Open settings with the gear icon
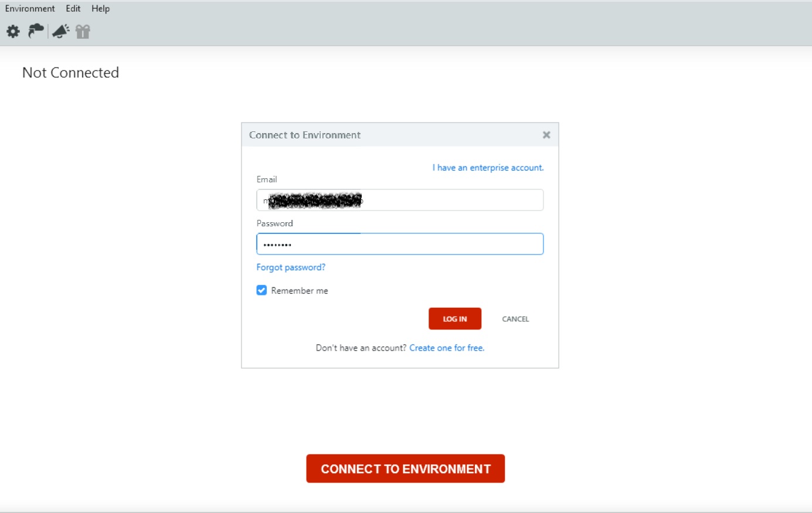812x513 pixels. pyautogui.click(x=13, y=32)
